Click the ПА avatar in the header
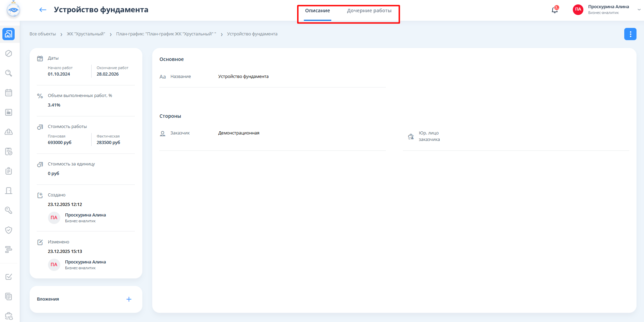 [578, 10]
